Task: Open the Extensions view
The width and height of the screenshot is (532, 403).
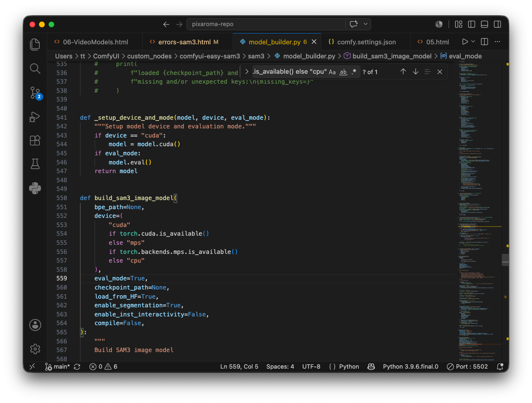Action: (35, 140)
